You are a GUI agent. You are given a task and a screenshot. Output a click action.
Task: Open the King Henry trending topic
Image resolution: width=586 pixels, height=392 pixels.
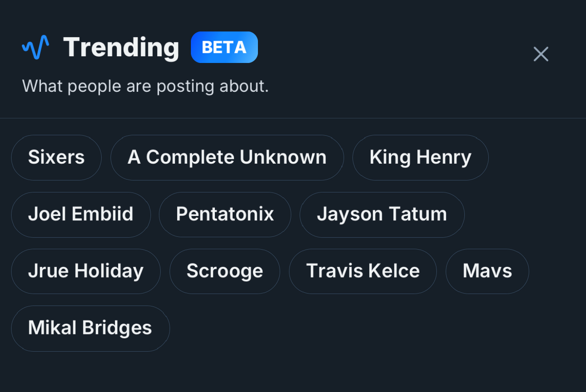(420, 157)
